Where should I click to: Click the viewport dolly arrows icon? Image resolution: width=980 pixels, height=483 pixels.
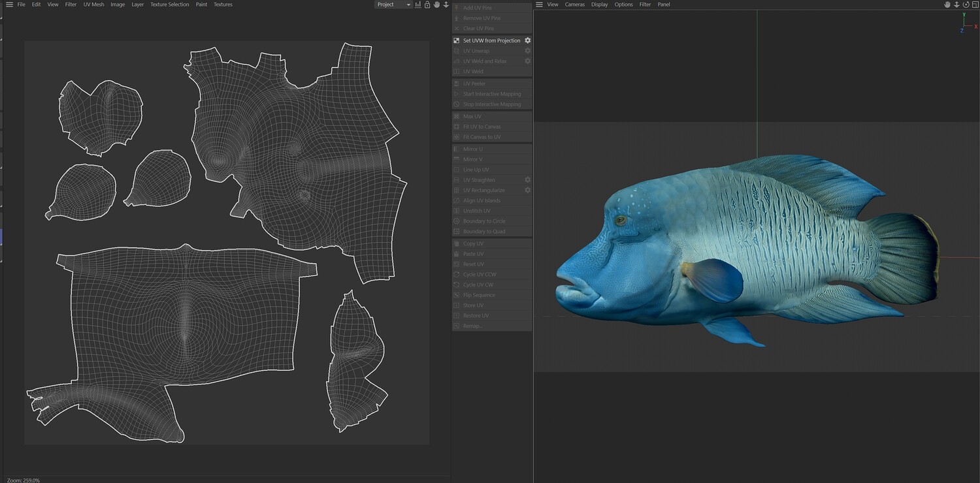point(956,5)
